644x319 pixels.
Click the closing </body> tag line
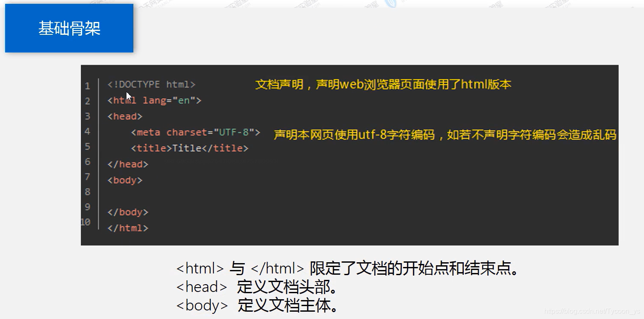(128, 212)
